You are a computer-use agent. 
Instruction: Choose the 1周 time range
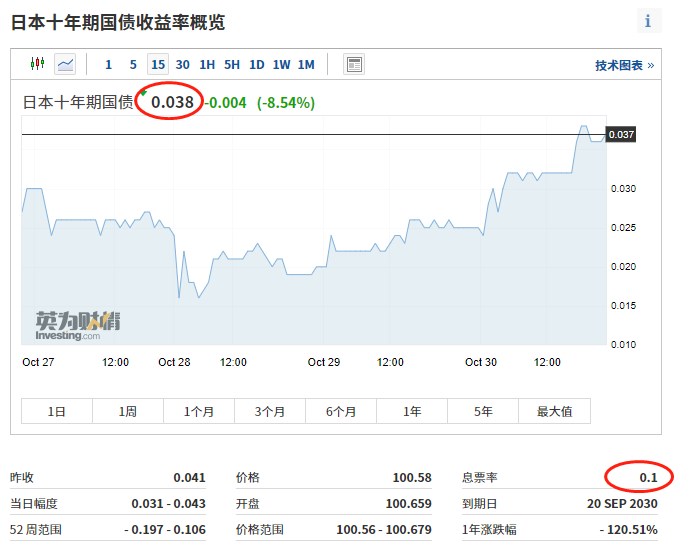pos(128,411)
